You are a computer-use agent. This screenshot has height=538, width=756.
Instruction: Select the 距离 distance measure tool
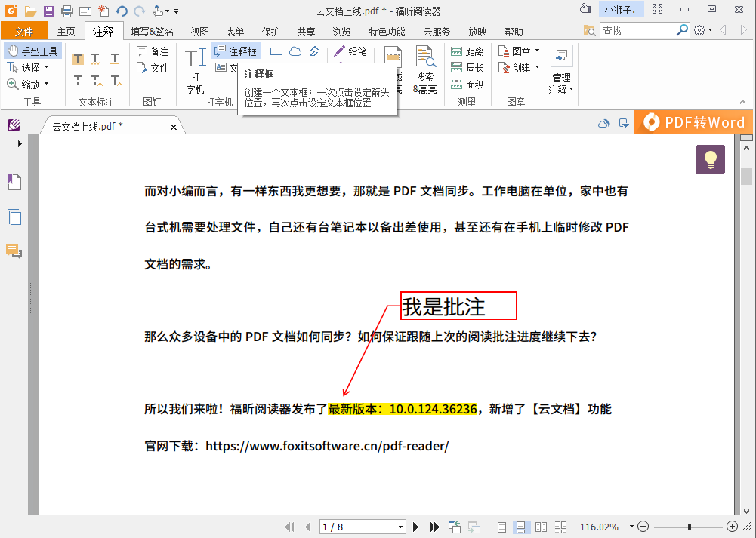click(467, 51)
